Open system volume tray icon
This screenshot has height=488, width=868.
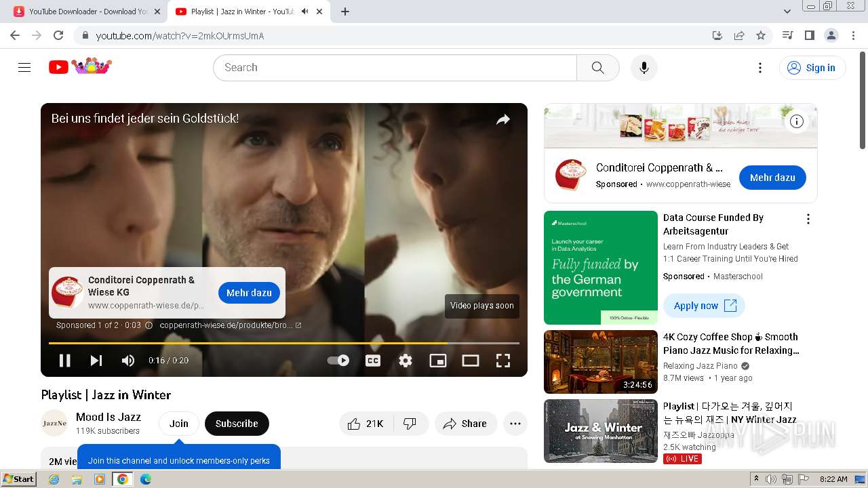[x=770, y=479]
